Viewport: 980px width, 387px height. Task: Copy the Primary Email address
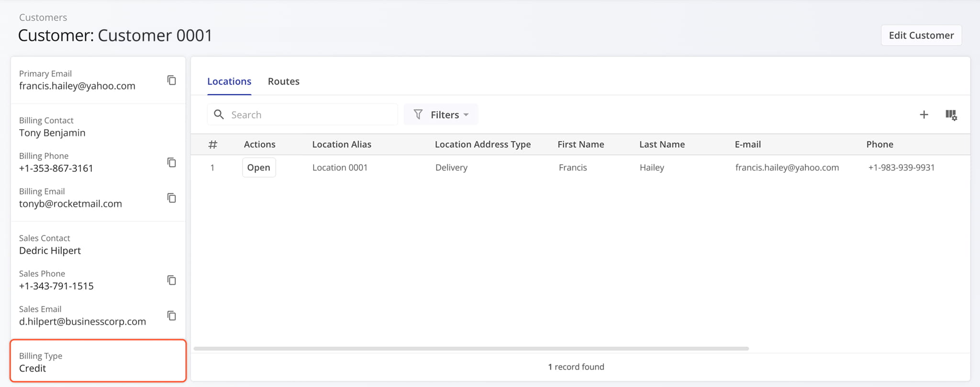tap(171, 80)
